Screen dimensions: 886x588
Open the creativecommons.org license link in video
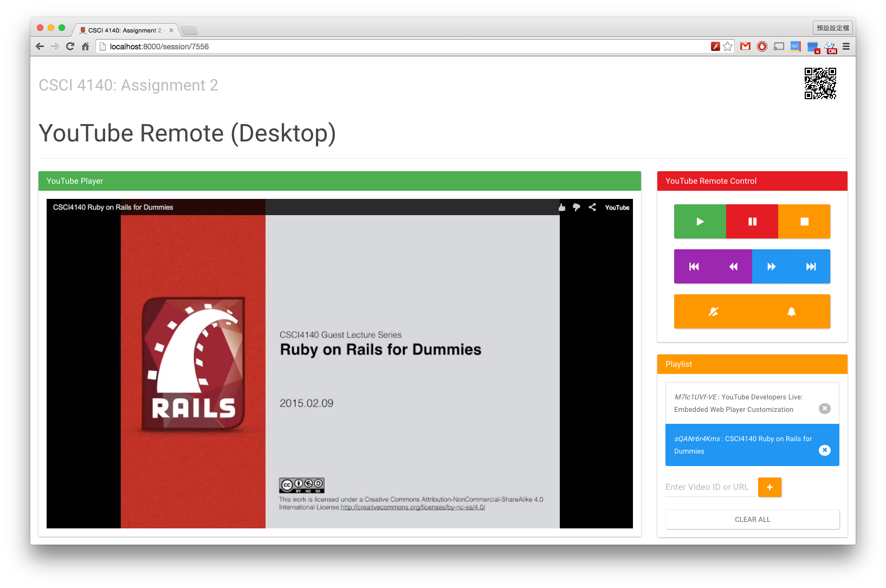[413, 507]
